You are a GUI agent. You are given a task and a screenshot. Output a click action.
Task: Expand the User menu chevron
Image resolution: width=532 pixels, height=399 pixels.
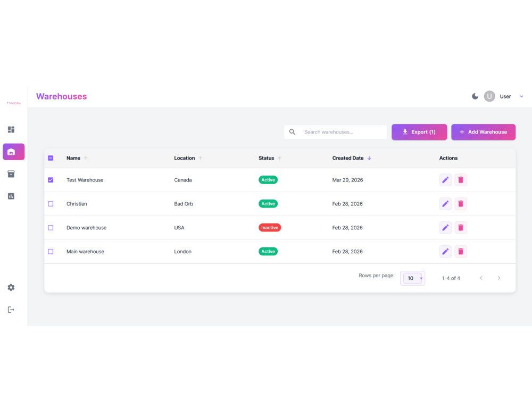coord(521,96)
